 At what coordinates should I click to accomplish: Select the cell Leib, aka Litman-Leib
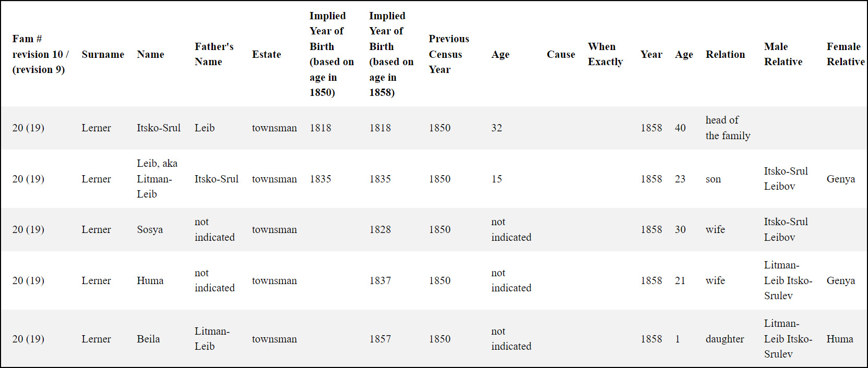tap(157, 179)
